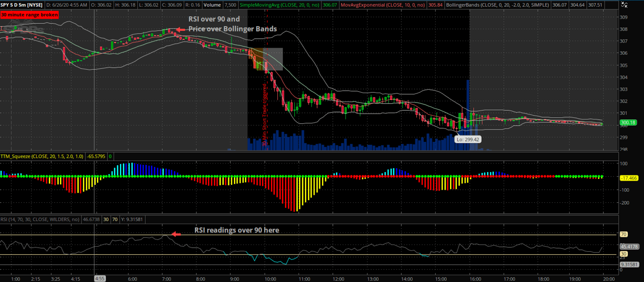The height and width of the screenshot is (282, 644).
Task: Click the 4:55 highlighted time marker
Action: coord(99,278)
